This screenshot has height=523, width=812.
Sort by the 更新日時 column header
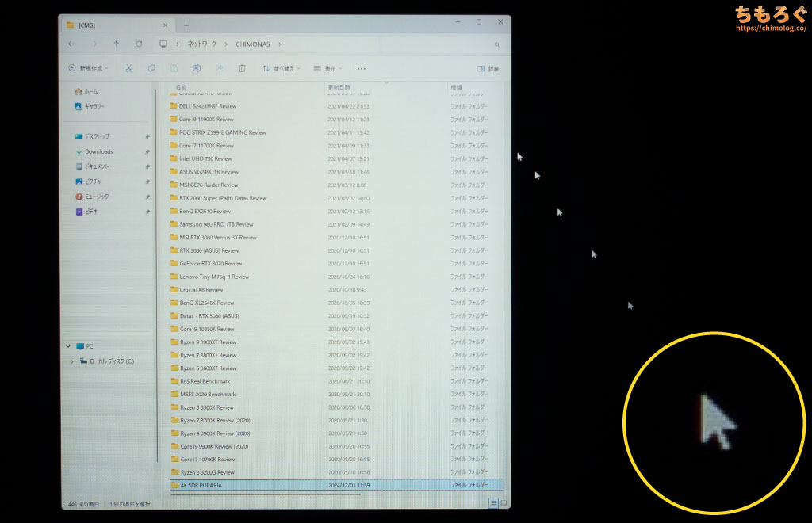pos(339,87)
